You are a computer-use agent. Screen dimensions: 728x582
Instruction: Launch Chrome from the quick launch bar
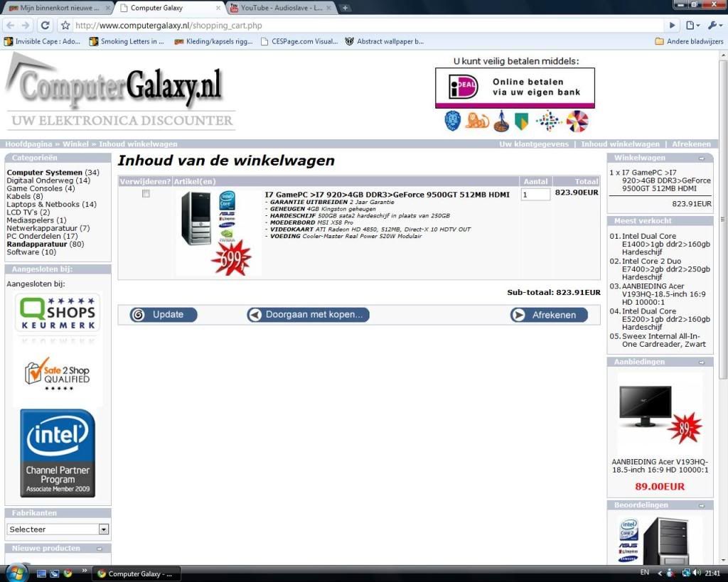(x=68, y=573)
